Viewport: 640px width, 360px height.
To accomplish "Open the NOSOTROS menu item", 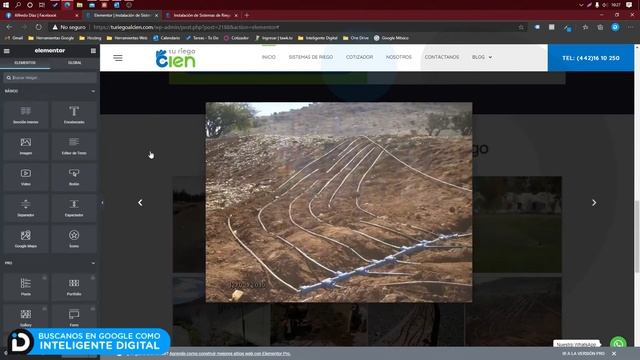I will click(x=399, y=57).
